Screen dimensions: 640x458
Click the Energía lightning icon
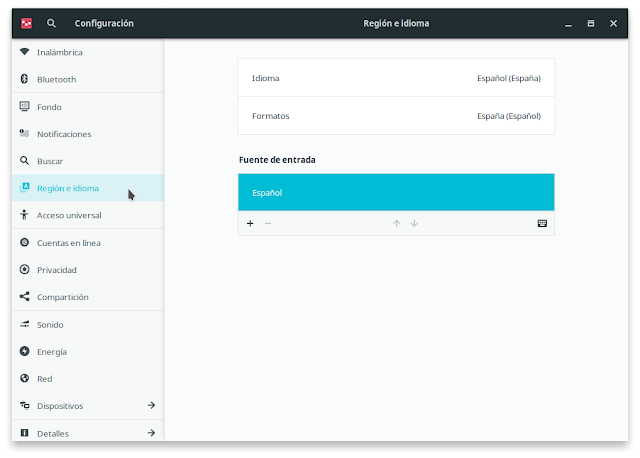24,351
